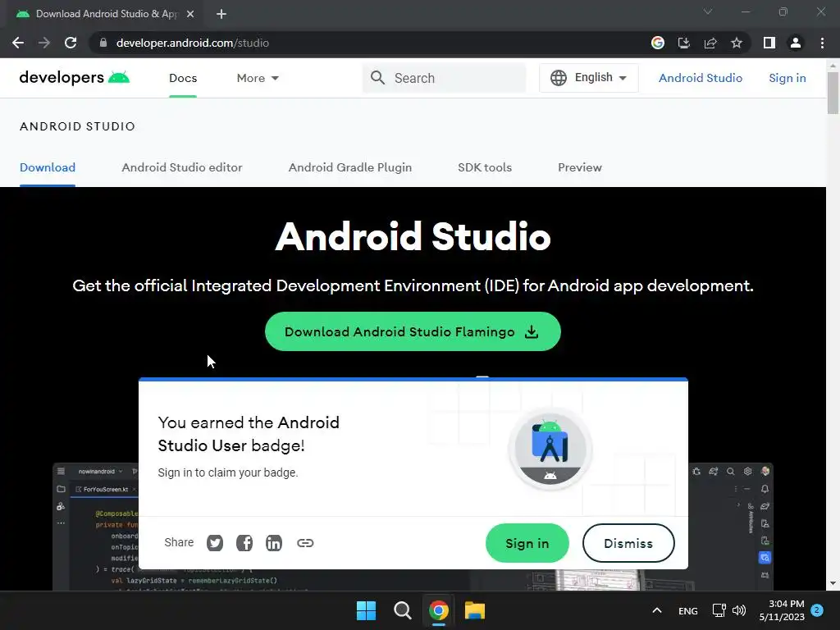The image size is (840, 630).
Task: Open the Chrome profile avatar
Action: point(796,43)
